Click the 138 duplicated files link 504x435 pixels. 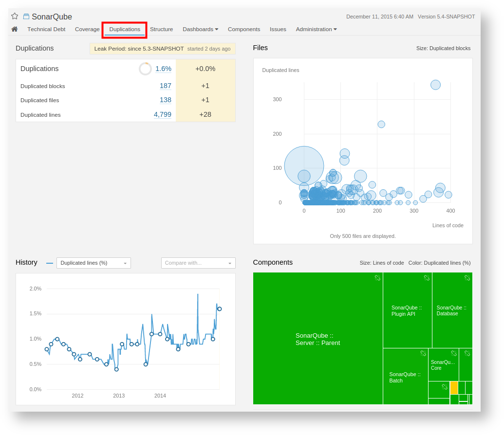tap(166, 100)
